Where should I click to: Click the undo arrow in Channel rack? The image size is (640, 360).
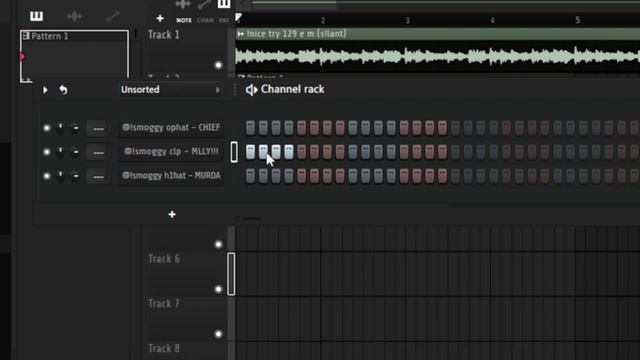click(x=63, y=90)
